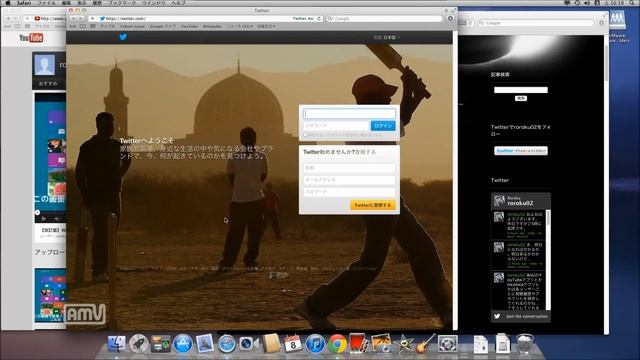This screenshot has height=360, width=640.
Task: Open the ヘルプ menu
Action: (x=178, y=2)
